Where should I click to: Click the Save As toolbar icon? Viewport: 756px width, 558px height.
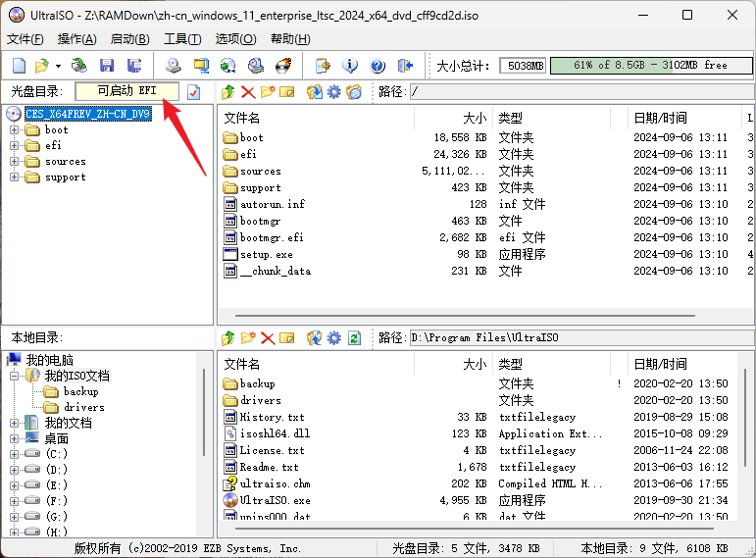[134, 65]
